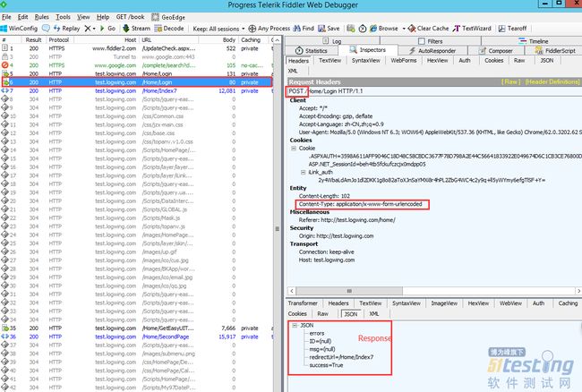Switch to the Filters tab
Screen dimensions: 582x392
pyautogui.click(x=431, y=41)
